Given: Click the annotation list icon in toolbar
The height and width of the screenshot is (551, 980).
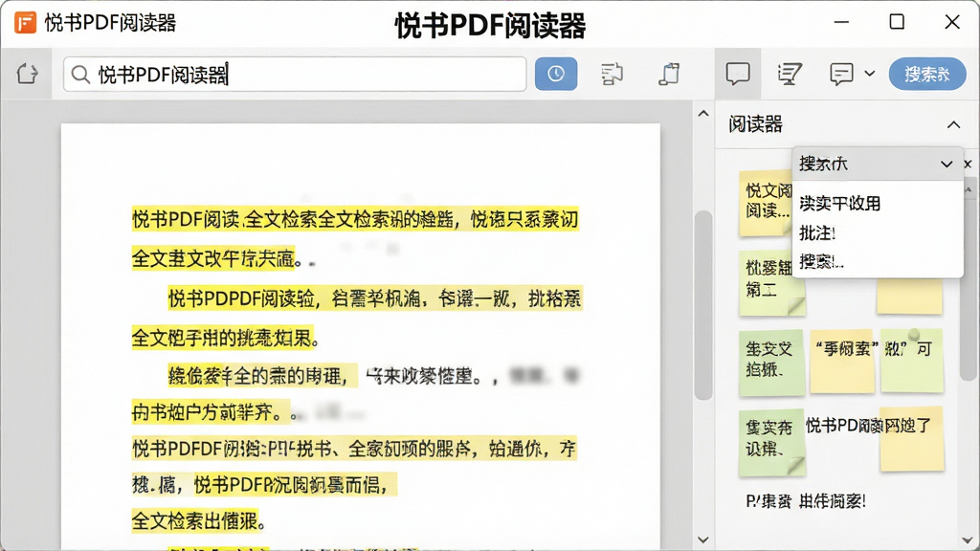Looking at the screenshot, I should (790, 74).
